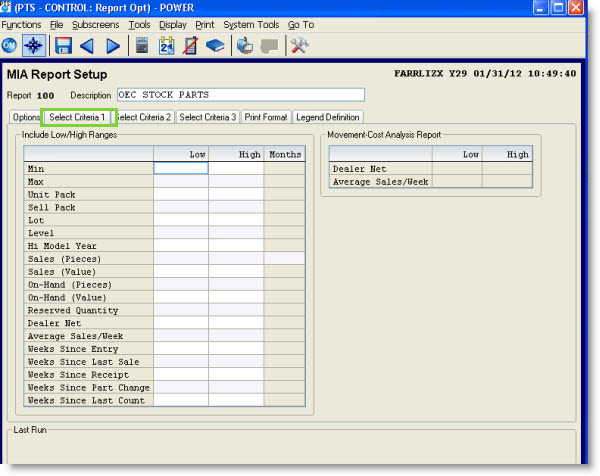Click the Min row Low cell
The image size is (600, 476).
(181, 168)
